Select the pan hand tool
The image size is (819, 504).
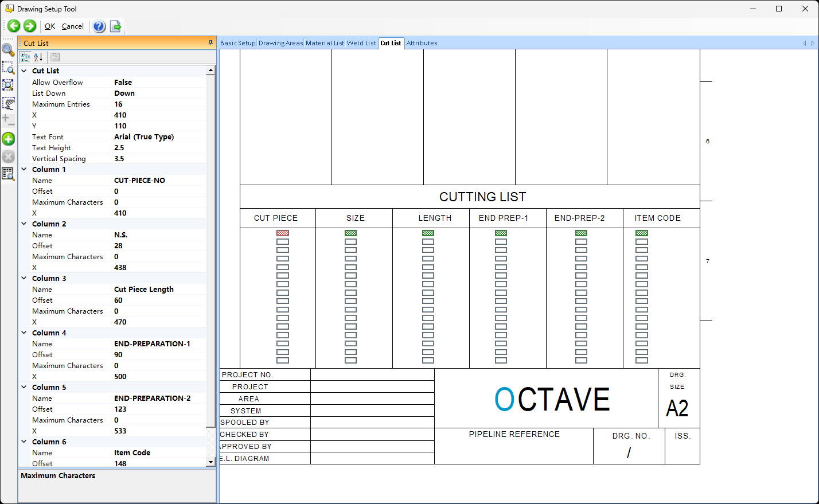click(x=8, y=103)
